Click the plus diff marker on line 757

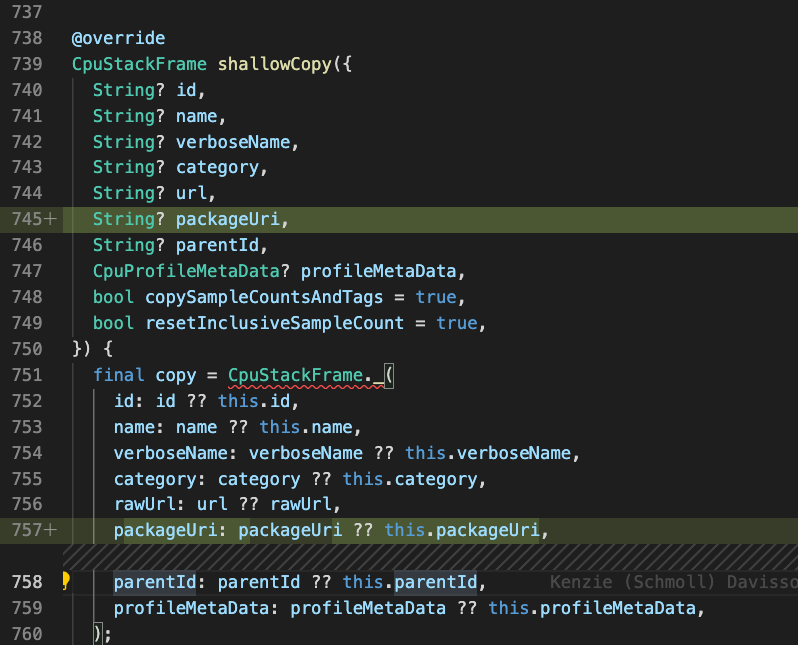coord(50,530)
